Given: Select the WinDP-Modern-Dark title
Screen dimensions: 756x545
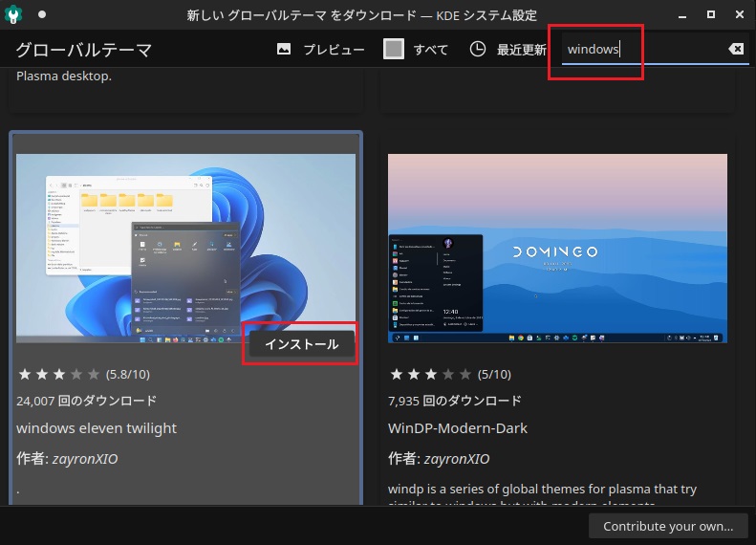Looking at the screenshot, I should pos(458,428).
